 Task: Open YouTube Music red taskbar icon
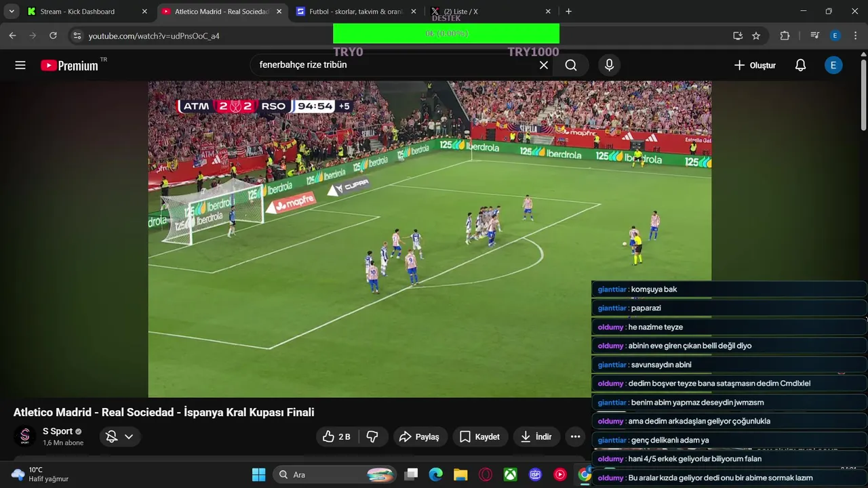[x=560, y=474]
